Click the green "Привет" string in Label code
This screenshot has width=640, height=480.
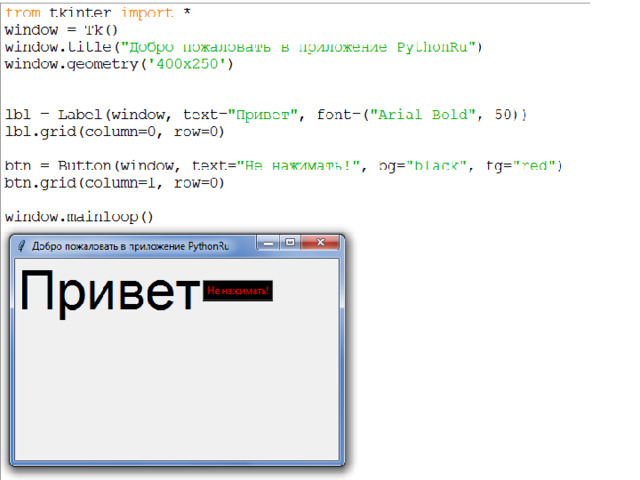pos(263,115)
